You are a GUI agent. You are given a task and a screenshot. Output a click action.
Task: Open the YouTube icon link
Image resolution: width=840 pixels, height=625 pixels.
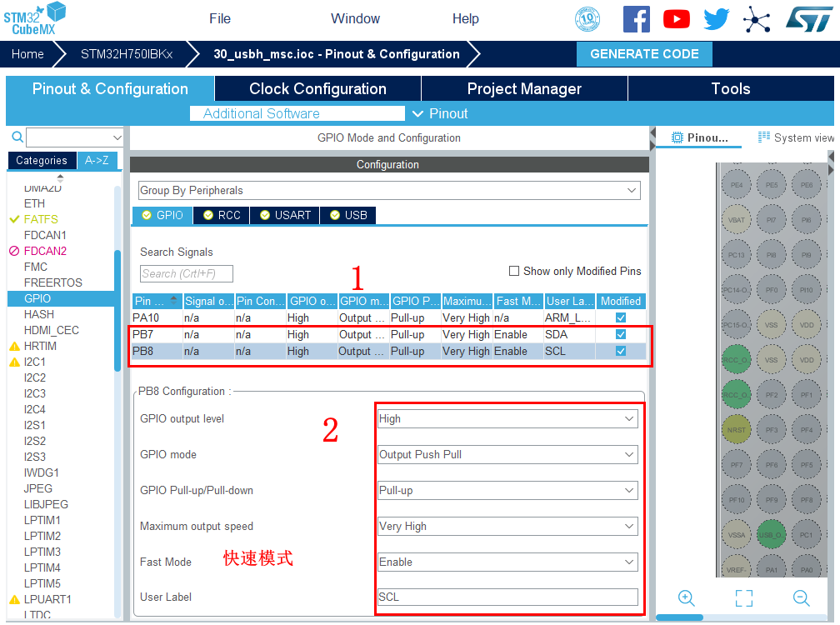tap(676, 19)
